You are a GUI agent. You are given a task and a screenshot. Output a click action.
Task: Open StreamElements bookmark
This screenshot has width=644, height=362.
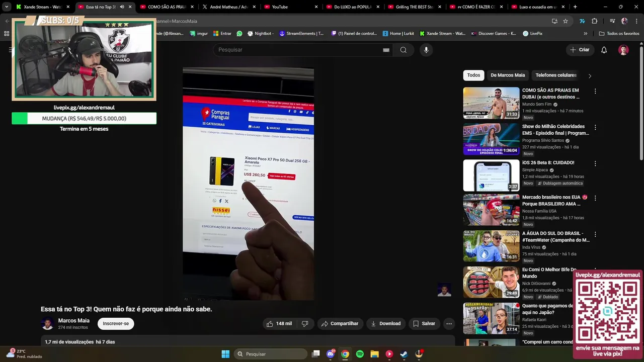click(302, 34)
